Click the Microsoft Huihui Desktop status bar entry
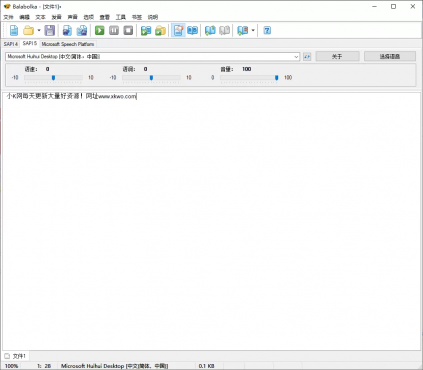This screenshot has width=423, height=370. (x=114, y=366)
